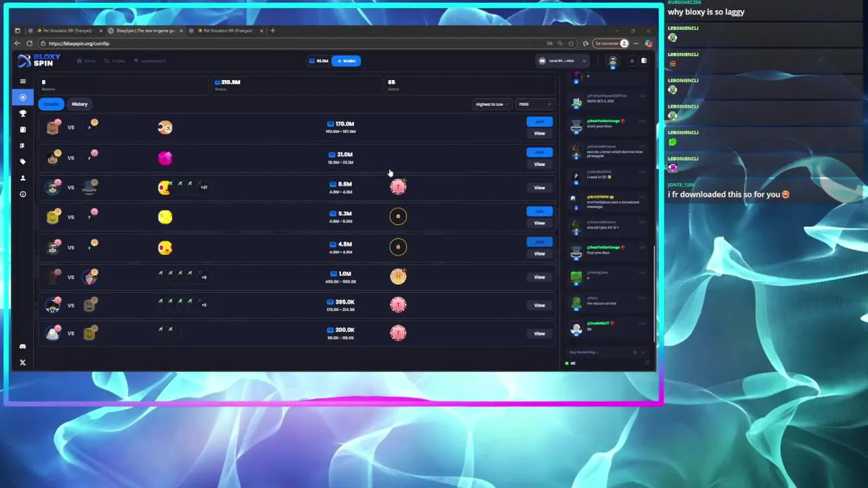Click the +5 items badge in the 1.0M row
Viewport: 868px width, 488px height.
coord(203,277)
